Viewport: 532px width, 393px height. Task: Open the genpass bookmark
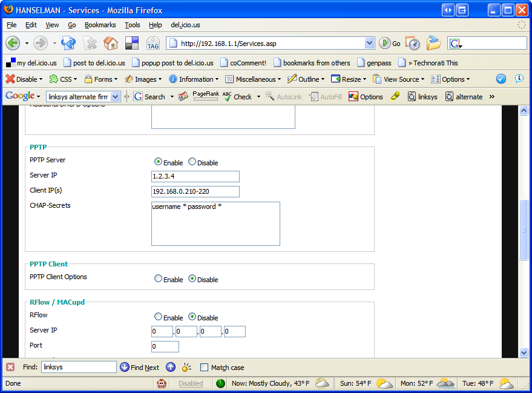(374, 63)
